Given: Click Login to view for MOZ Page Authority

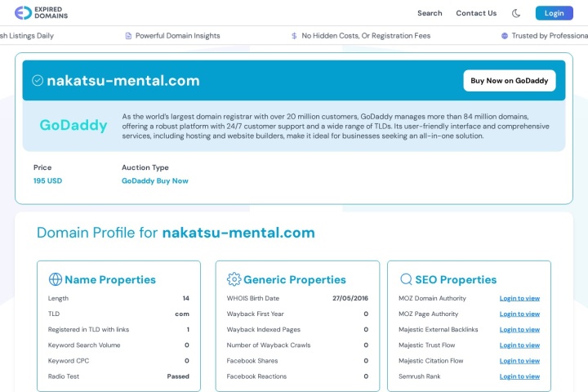Looking at the screenshot, I should click(x=519, y=314).
